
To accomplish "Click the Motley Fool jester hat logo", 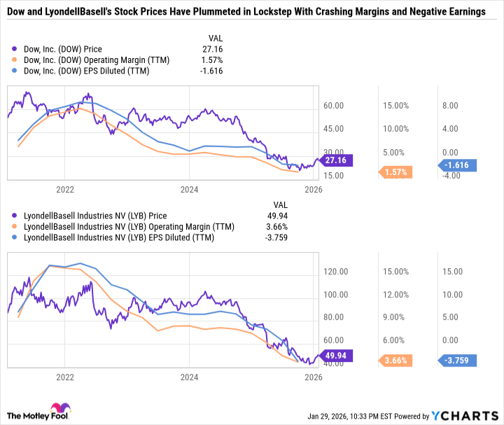I will coord(56,408).
